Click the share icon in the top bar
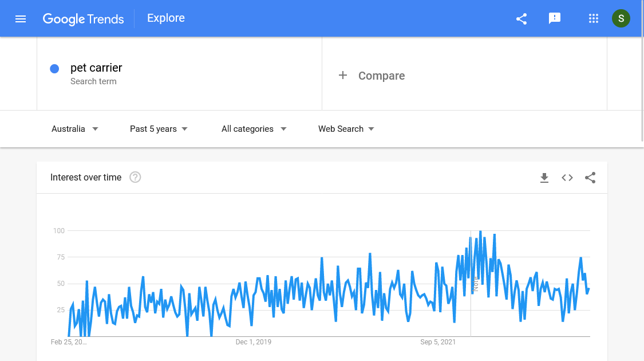 [521, 18]
